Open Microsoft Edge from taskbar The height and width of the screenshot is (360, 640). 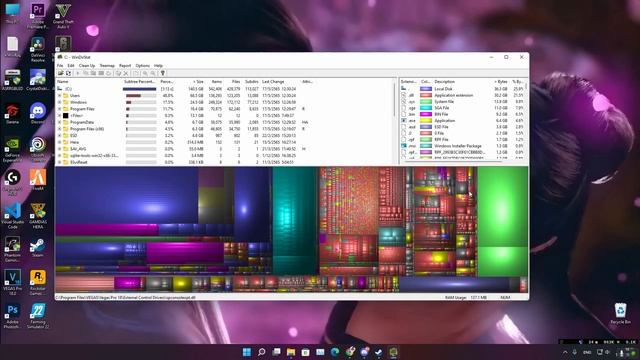335,352
